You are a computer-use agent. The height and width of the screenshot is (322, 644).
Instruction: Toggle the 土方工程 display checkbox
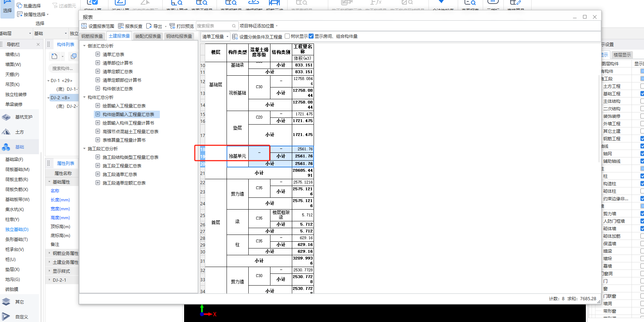642,86
